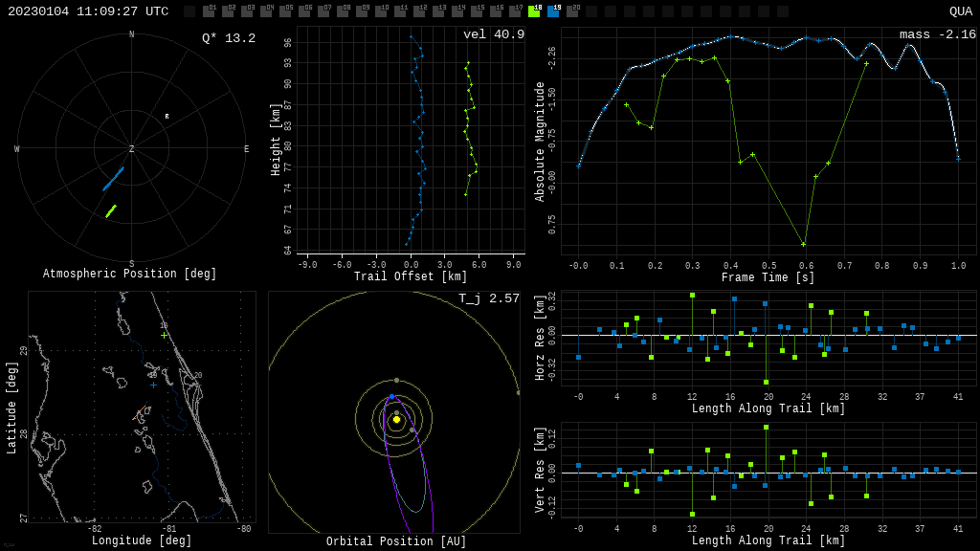Select the blue station 19 indicator box
The height and width of the screenshot is (551, 980).
(553, 11)
